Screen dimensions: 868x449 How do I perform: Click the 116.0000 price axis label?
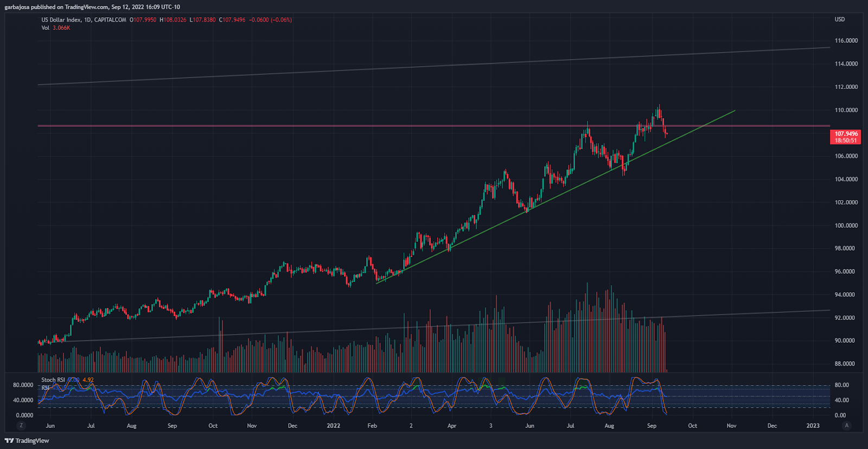point(846,41)
